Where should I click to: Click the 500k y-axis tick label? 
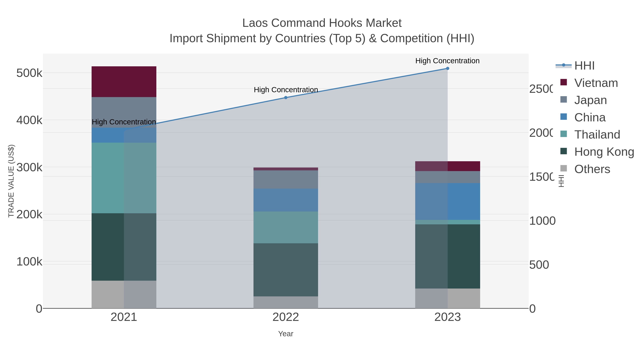(29, 73)
